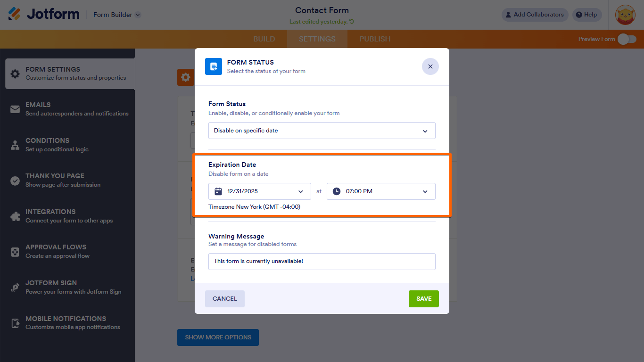
Task: Click the Jotform logo icon
Action: (x=15, y=14)
